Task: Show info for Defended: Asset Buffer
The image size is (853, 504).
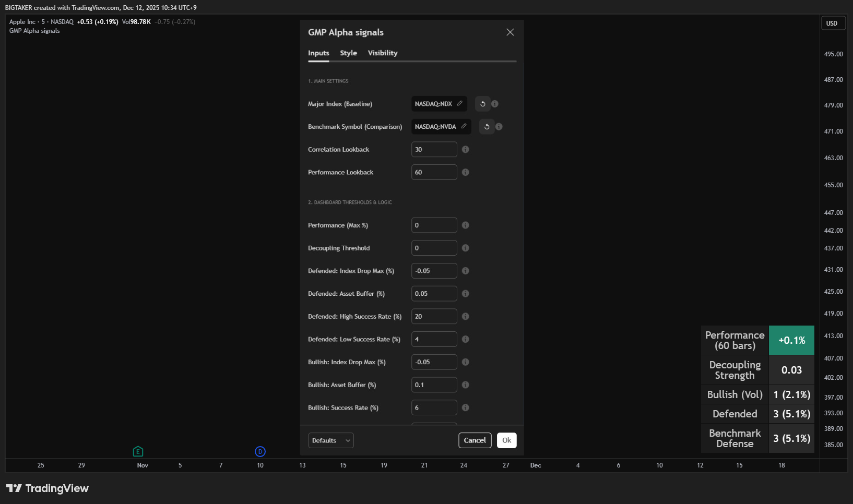Action: 466,294
